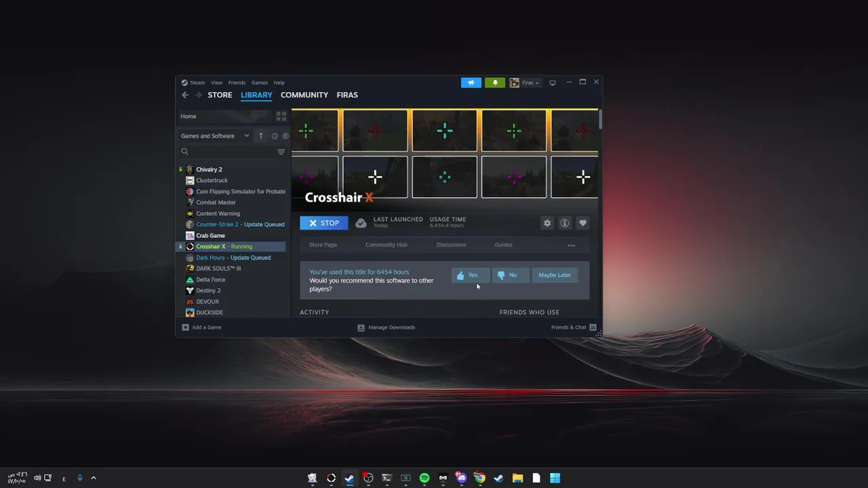Click the microphone tray icon

79,478
